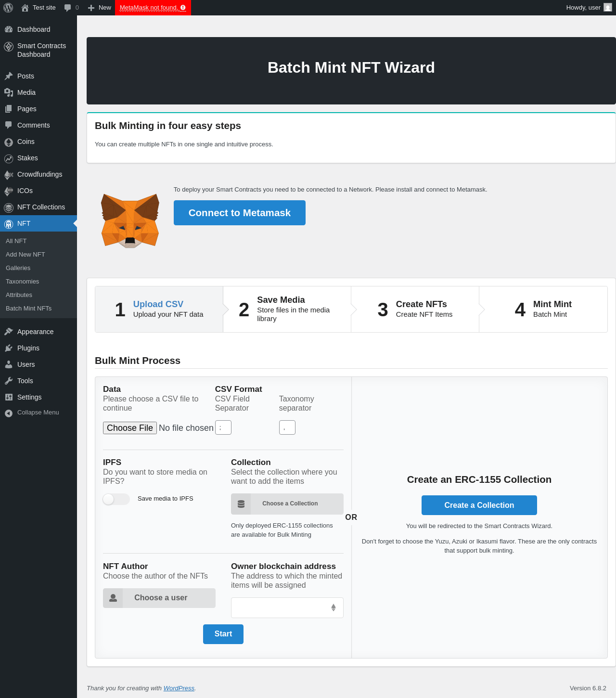Select step 1 Upload CSV
616x698 pixels.
coord(159,310)
